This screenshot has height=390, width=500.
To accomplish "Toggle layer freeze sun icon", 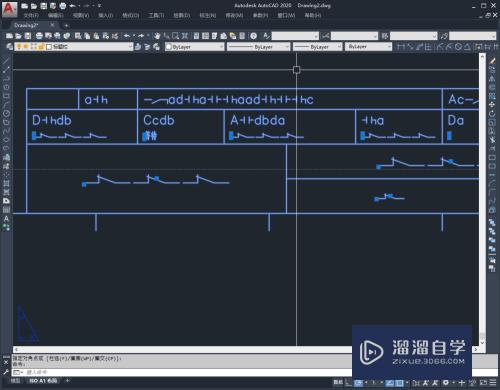I will (26, 46).
